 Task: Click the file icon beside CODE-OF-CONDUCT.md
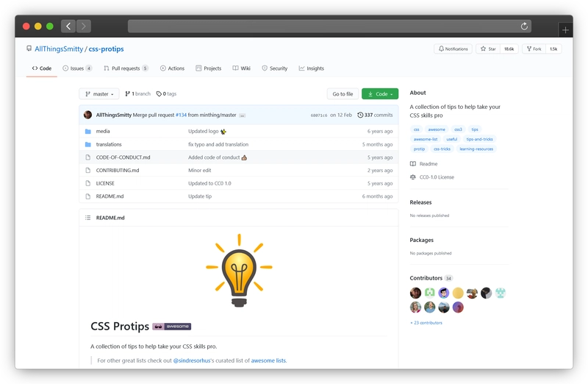coord(87,157)
